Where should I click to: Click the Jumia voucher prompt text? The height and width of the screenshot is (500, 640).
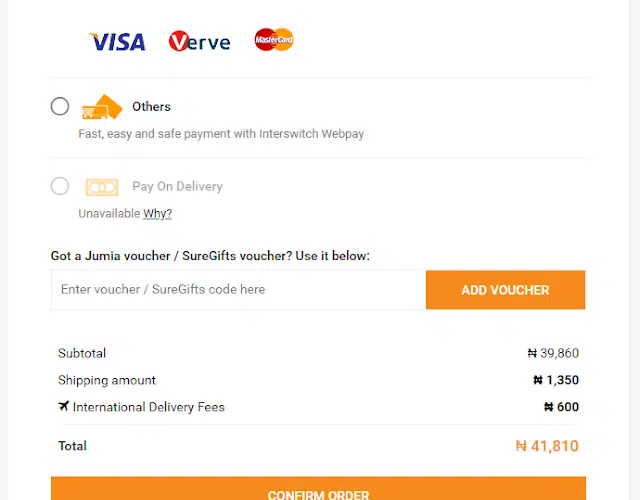click(x=210, y=256)
